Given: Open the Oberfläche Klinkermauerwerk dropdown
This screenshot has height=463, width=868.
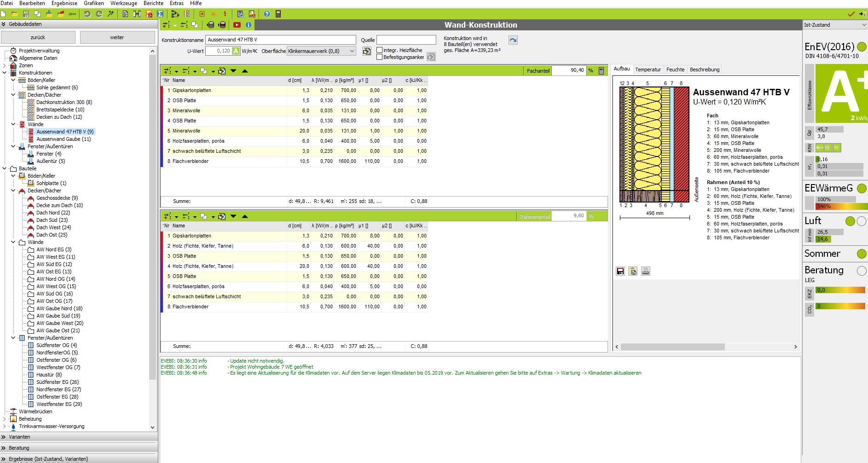Looking at the screenshot, I should point(352,51).
